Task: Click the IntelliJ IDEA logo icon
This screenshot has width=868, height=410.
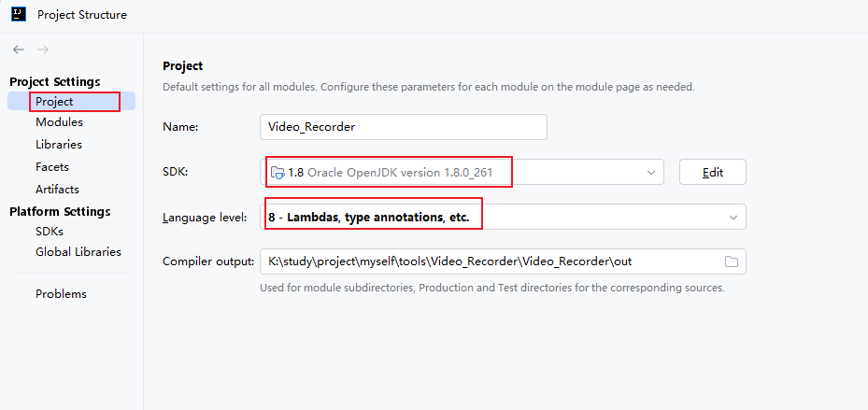Action: pos(19,14)
